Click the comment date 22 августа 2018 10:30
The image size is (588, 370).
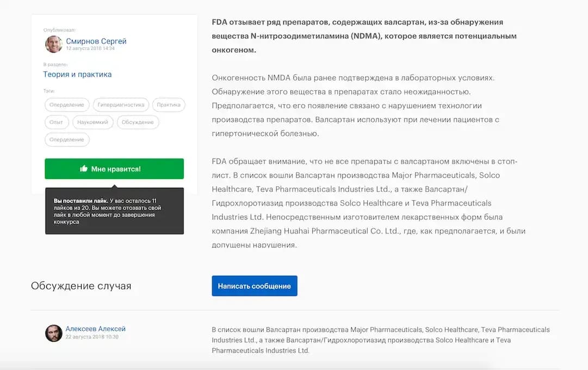[92, 337]
